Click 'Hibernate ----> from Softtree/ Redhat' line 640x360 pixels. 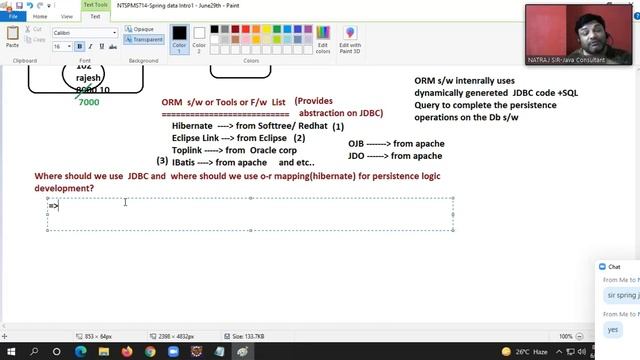pyautogui.click(x=249, y=126)
